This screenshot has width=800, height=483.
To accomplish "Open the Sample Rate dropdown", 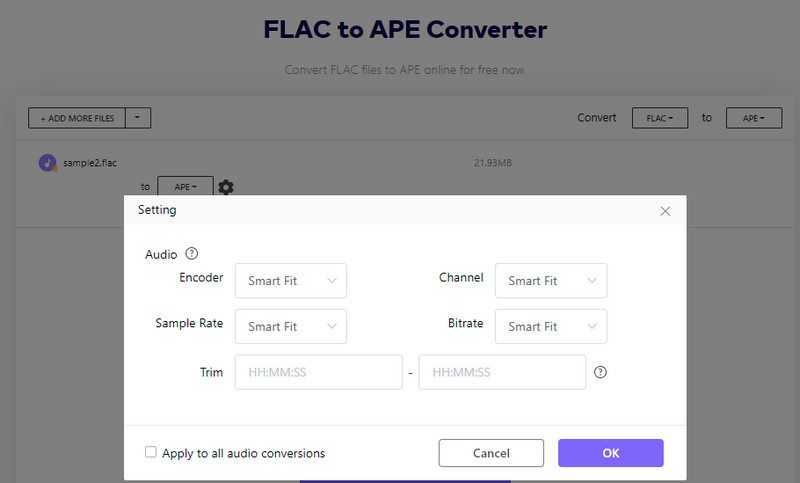I will click(x=290, y=327).
